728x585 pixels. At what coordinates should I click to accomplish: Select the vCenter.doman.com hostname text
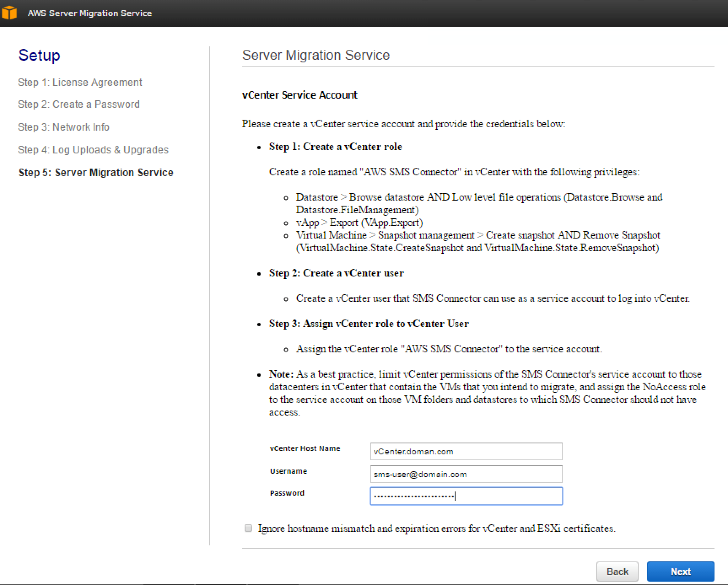[413, 451]
